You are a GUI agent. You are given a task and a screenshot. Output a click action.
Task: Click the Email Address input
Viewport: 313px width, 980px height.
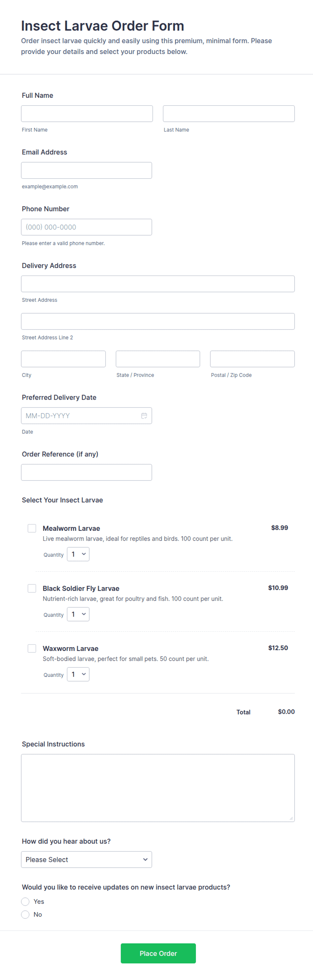coord(86,171)
